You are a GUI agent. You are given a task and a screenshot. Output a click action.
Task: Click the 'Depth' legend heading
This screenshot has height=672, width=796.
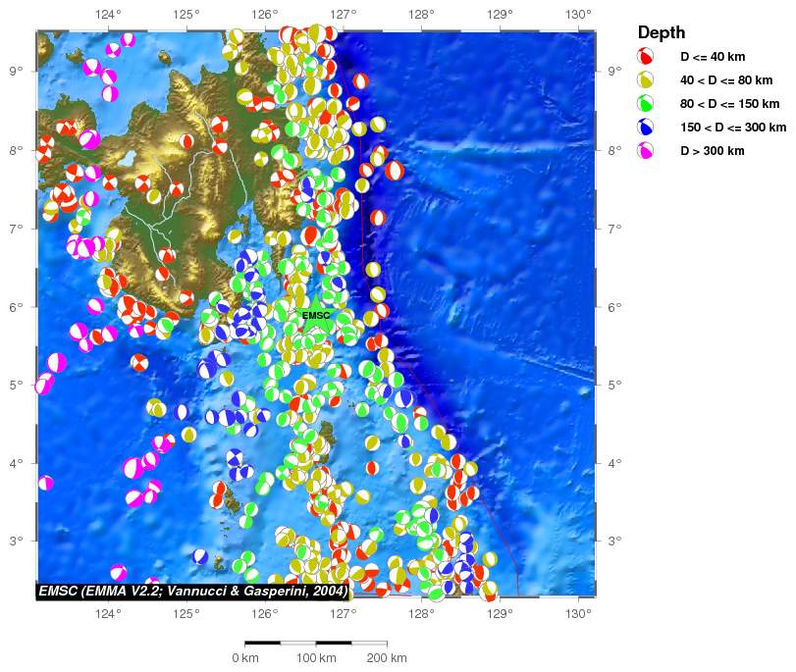pyautogui.click(x=660, y=31)
